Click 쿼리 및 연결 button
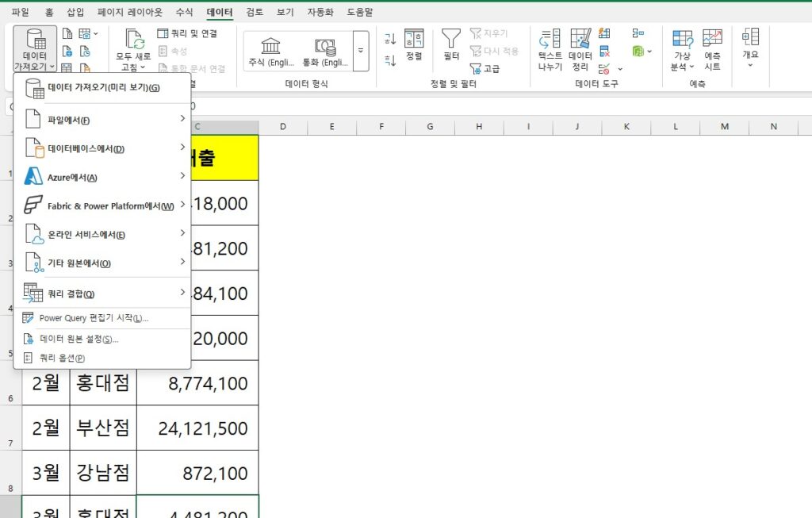The image size is (812, 518). coord(187,33)
